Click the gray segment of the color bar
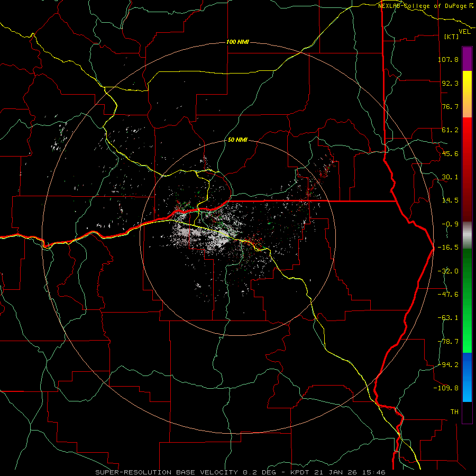Screen dimensions: 476x476 pos(467,235)
